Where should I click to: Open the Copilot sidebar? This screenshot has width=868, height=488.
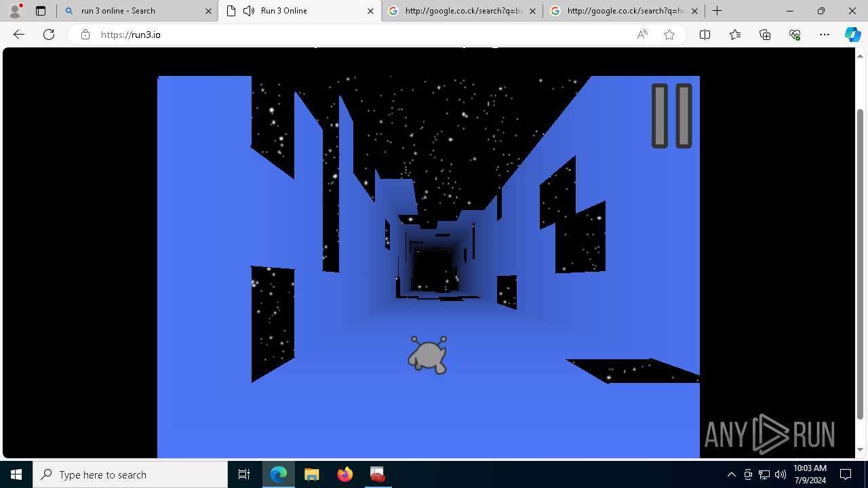pos(852,35)
